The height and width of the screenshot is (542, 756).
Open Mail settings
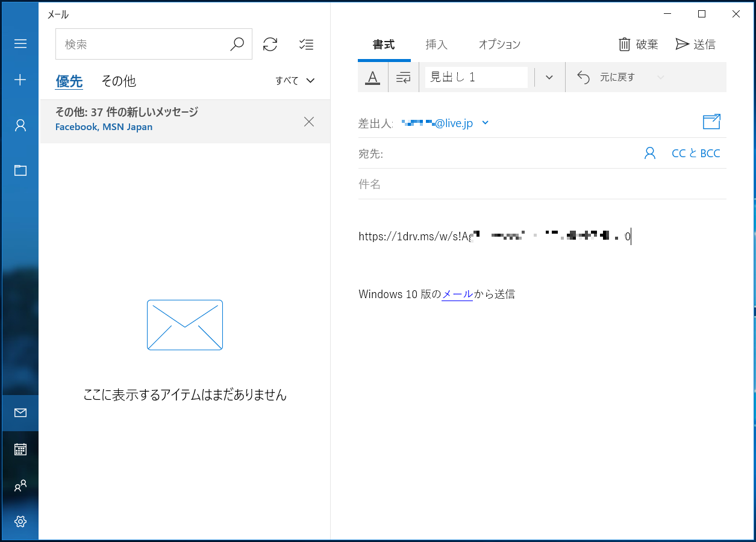tap(20, 522)
